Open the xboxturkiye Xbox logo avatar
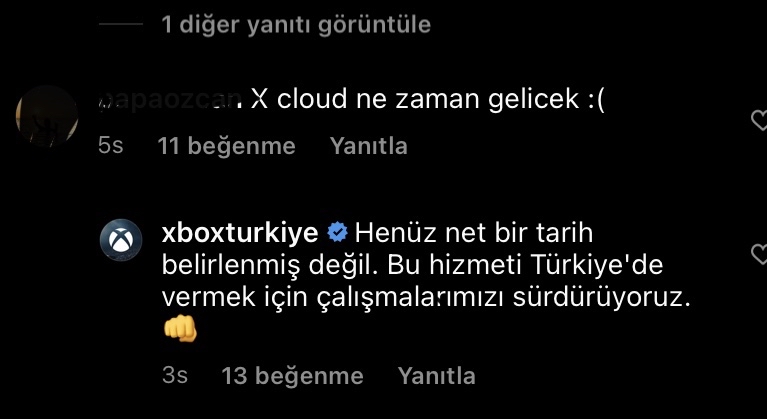The width and height of the screenshot is (767, 419). [x=121, y=240]
